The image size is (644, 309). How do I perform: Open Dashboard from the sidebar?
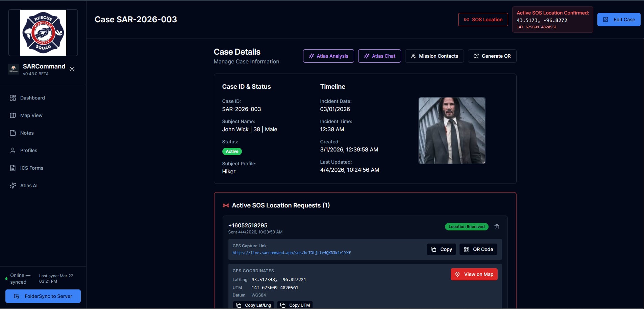pyautogui.click(x=32, y=98)
